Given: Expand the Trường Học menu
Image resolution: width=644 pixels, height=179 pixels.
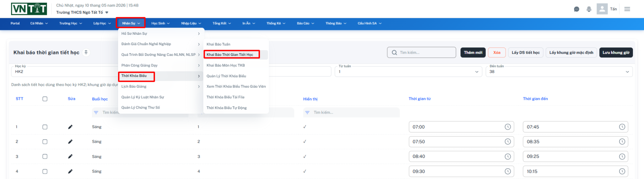Looking at the screenshot, I should point(71,23).
